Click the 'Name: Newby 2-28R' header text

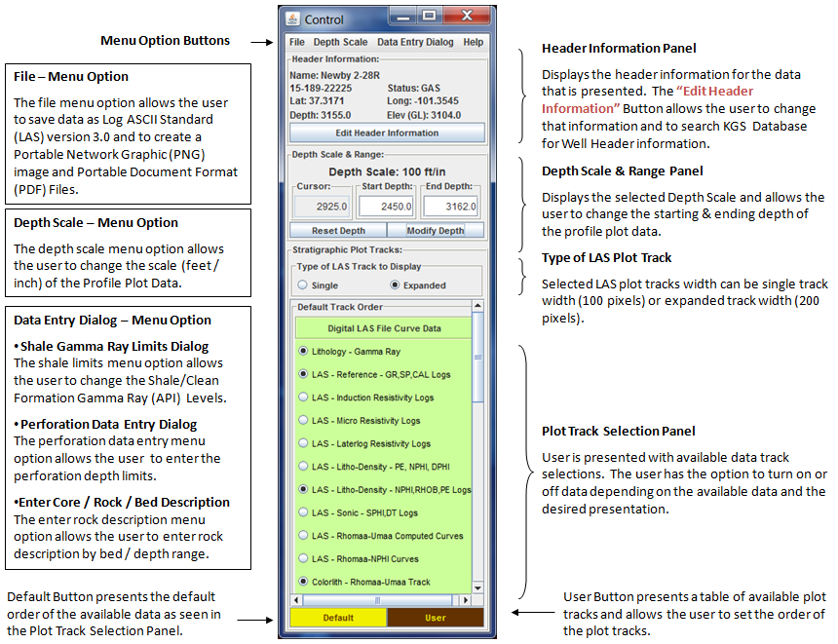[x=334, y=75]
